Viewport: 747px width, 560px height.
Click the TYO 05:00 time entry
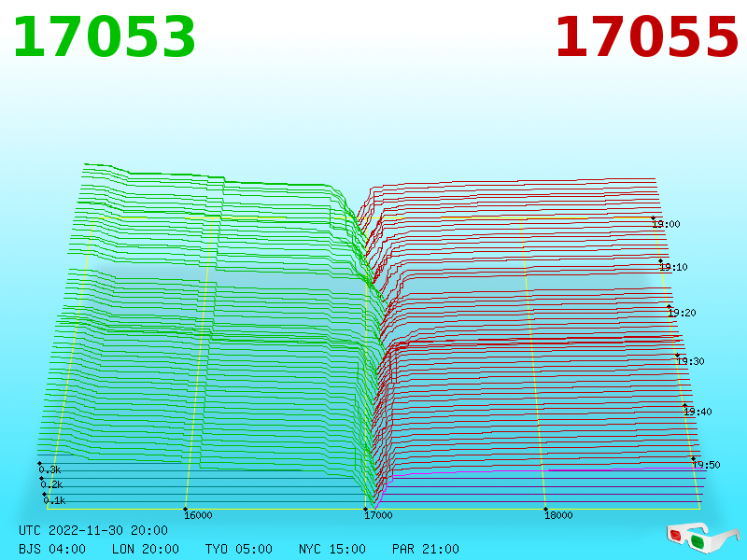[x=239, y=549]
